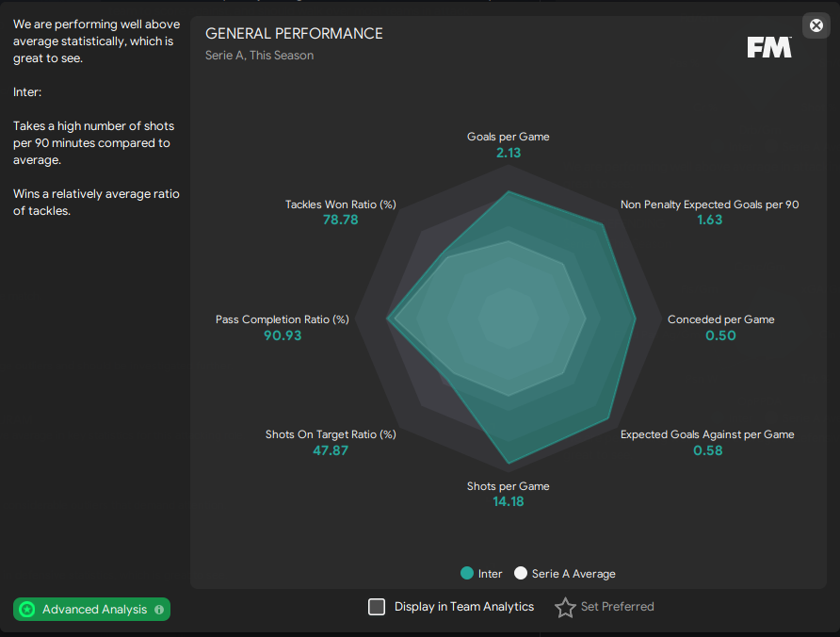The height and width of the screenshot is (637, 840).
Task: Click the Serie A Average legend dot
Action: 520,573
